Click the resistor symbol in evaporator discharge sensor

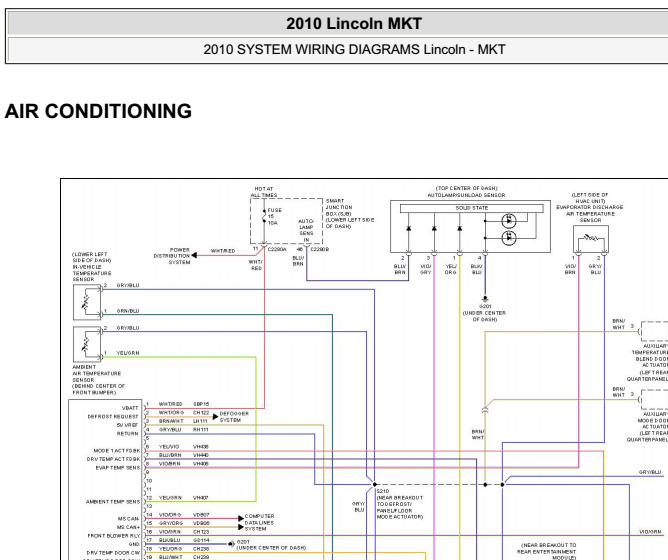[590, 238]
